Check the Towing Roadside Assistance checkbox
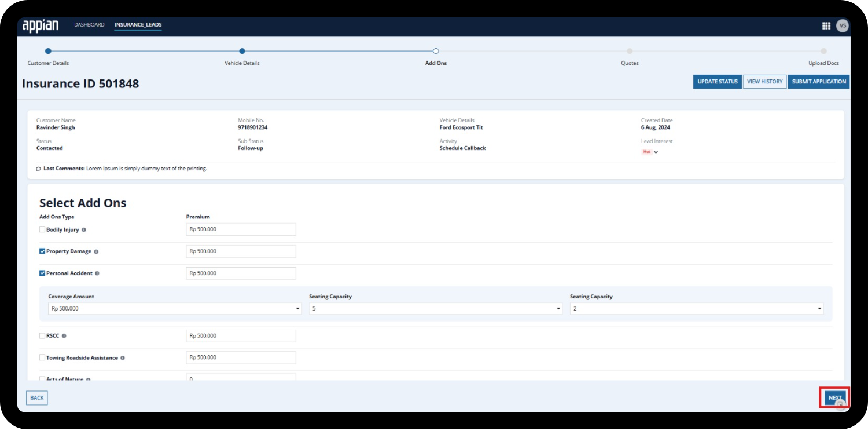This screenshot has height=431, width=868. coord(42,357)
